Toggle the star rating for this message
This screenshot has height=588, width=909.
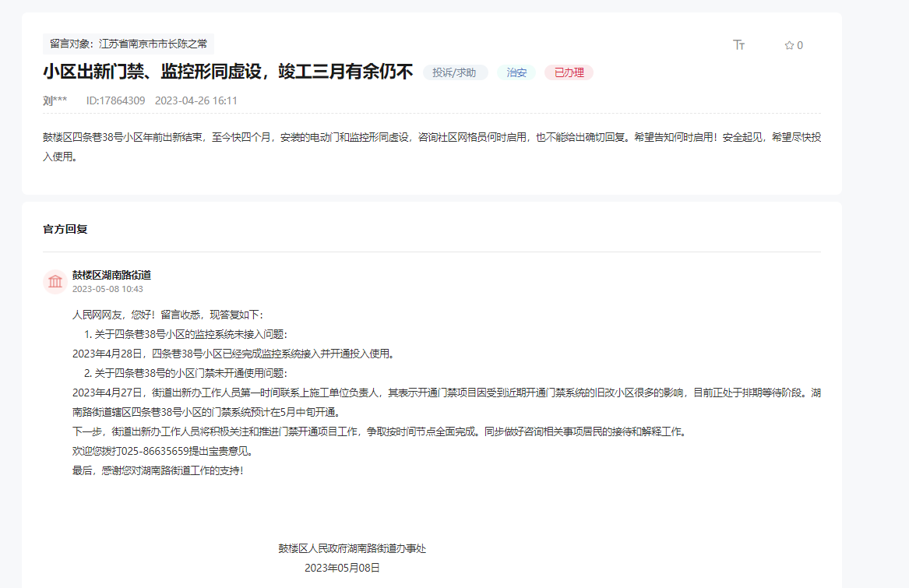tap(788, 44)
